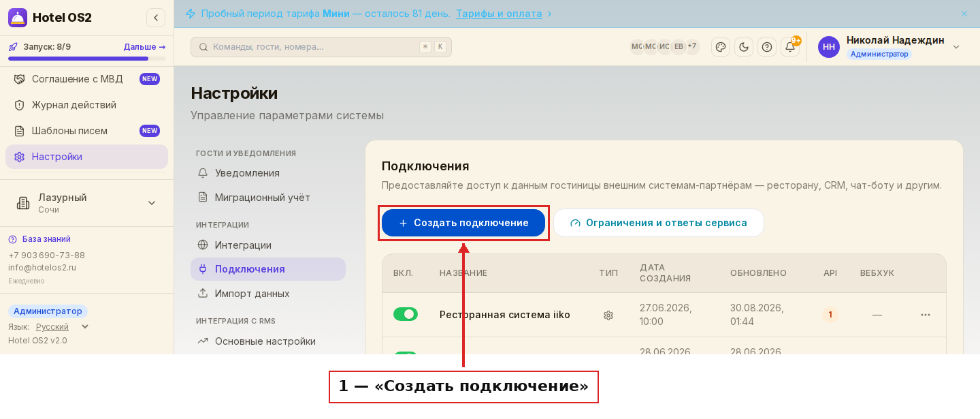Open the notifications bell icon

(x=790, y=47)
